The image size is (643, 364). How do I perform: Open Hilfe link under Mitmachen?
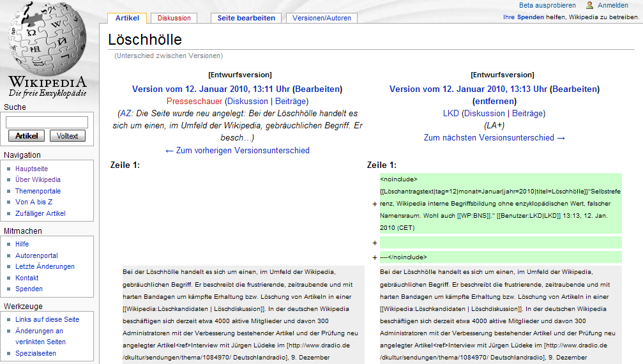[22, 245]
